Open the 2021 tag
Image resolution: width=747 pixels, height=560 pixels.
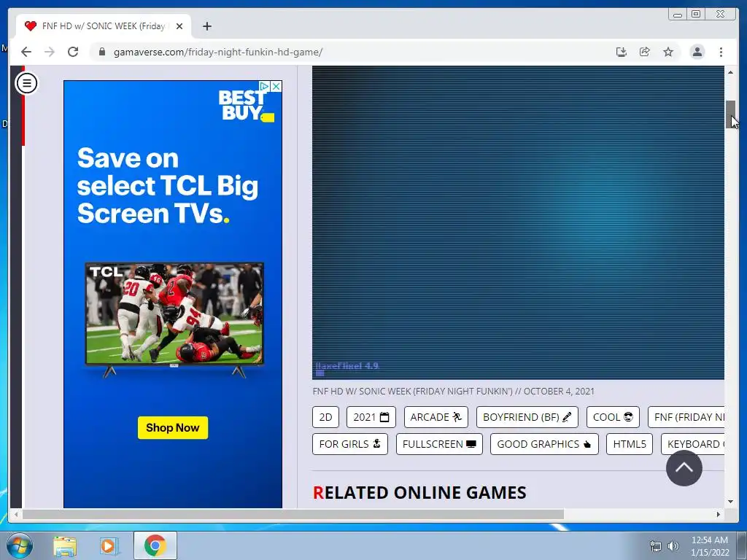coord(371,417)
